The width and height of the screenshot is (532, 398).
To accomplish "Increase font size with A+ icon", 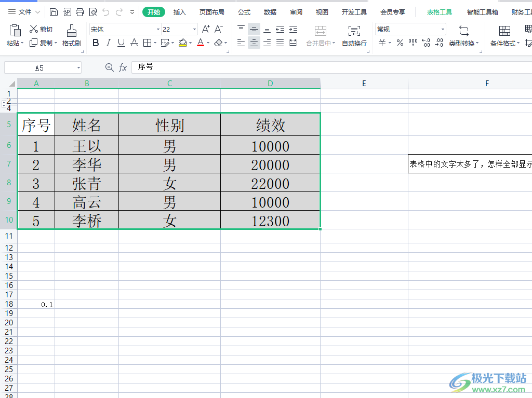I will [206, 29].
